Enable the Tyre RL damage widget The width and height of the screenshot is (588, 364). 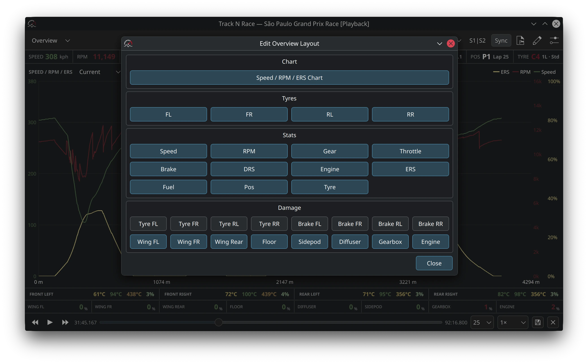[229, 224]
